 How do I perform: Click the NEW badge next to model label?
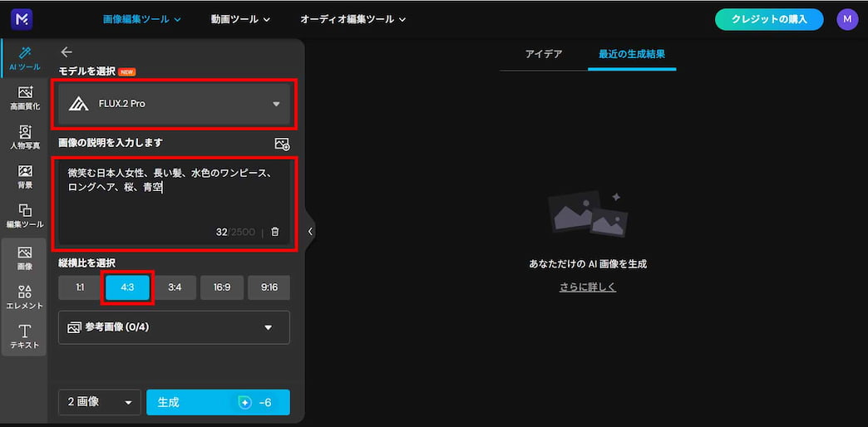coord(126,72)
